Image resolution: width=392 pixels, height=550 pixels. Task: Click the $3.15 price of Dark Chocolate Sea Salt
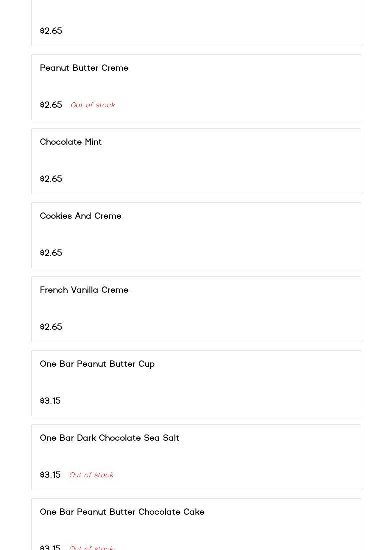[x=50, y=475]
